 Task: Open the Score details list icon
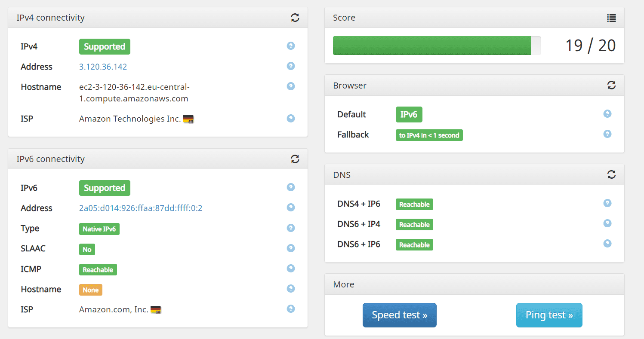pos(611,18)
